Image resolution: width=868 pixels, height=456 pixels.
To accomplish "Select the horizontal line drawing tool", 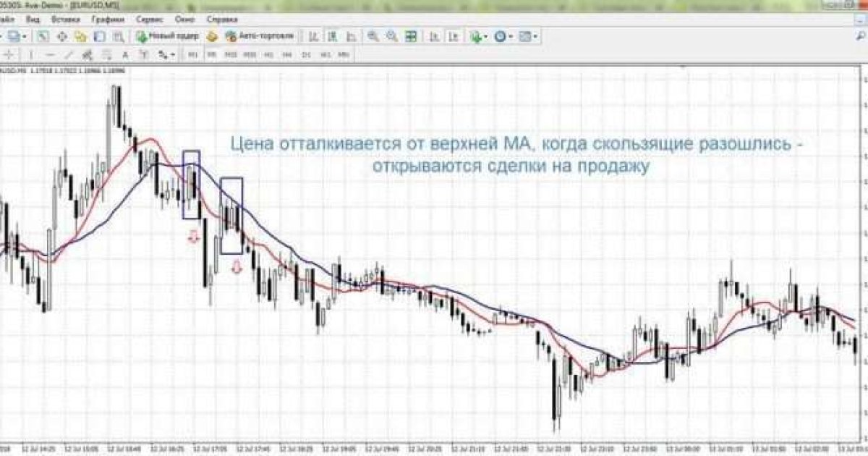I will pyautogui.click(x=50, y=55).
